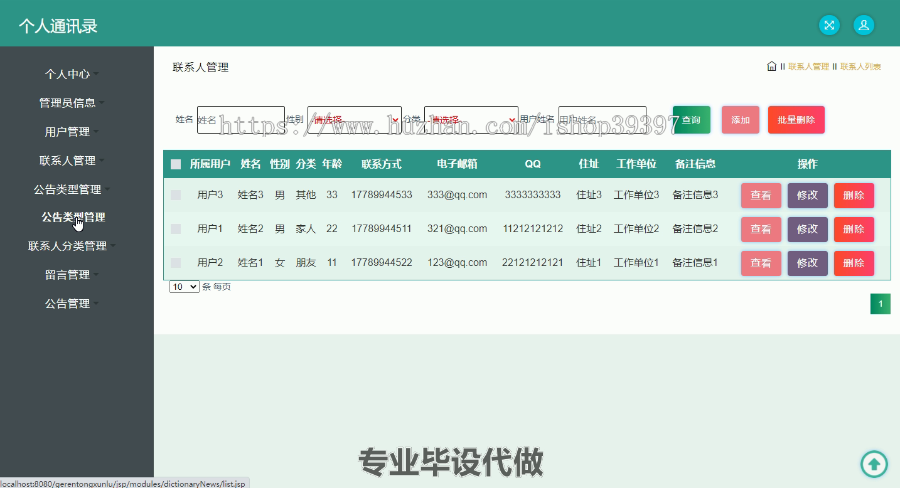900x488 pixels.
Task: Click the 联系人管理 breadcrumb link
Action: click(808, 67)
